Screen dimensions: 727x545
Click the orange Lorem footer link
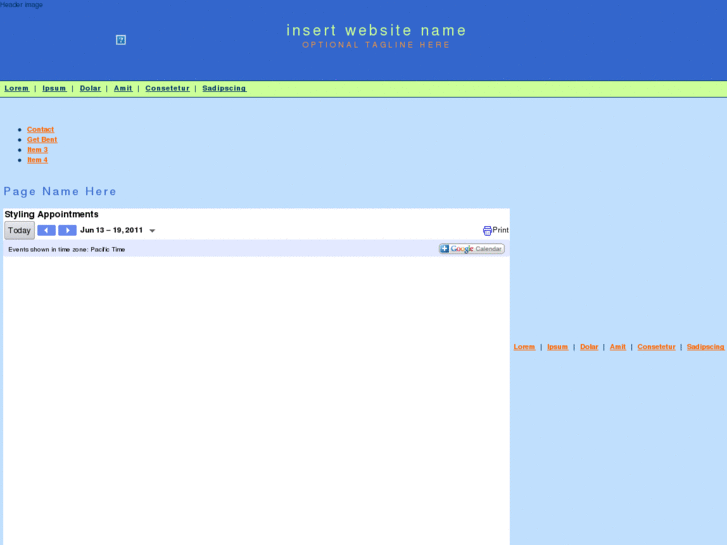(524, 347)
